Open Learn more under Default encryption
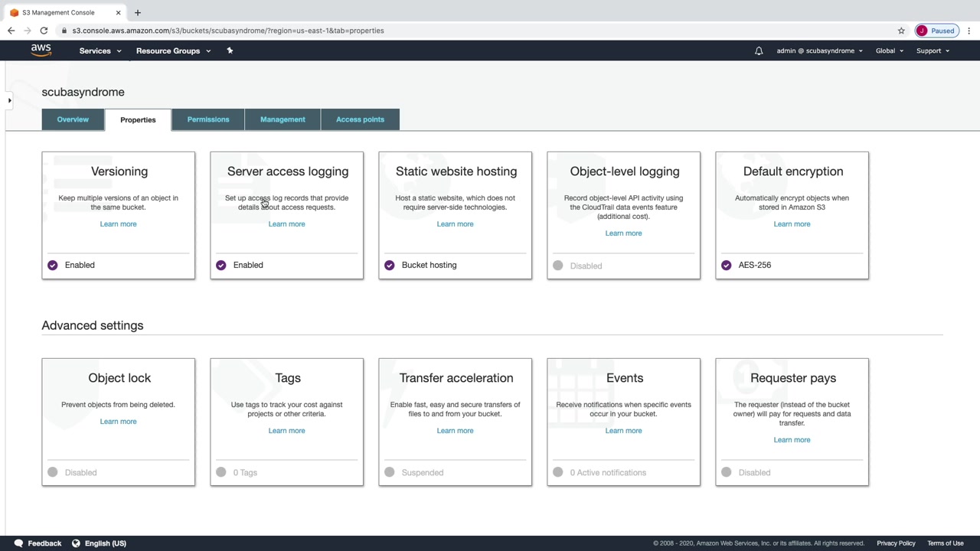The image size is (980, 551). [792, 224]
